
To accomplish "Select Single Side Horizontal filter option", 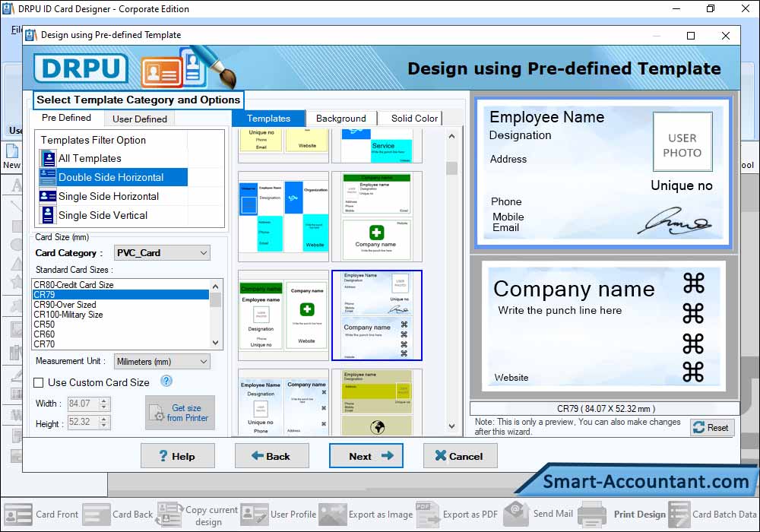I will pyautogui.click(x=109, y=196).
